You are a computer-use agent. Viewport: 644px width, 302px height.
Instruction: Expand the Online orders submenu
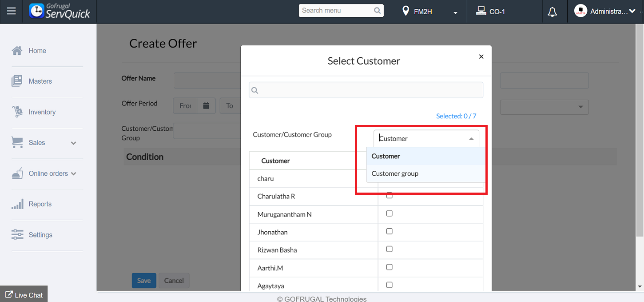coord(74,173)
